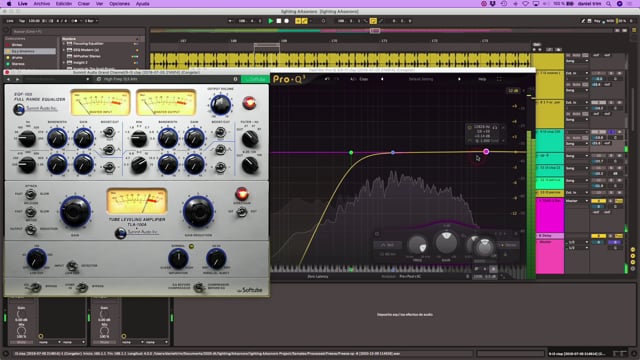This screenshot has width=640, height=360.
Task: Select the green EQ band node
Action: (351, 153)
